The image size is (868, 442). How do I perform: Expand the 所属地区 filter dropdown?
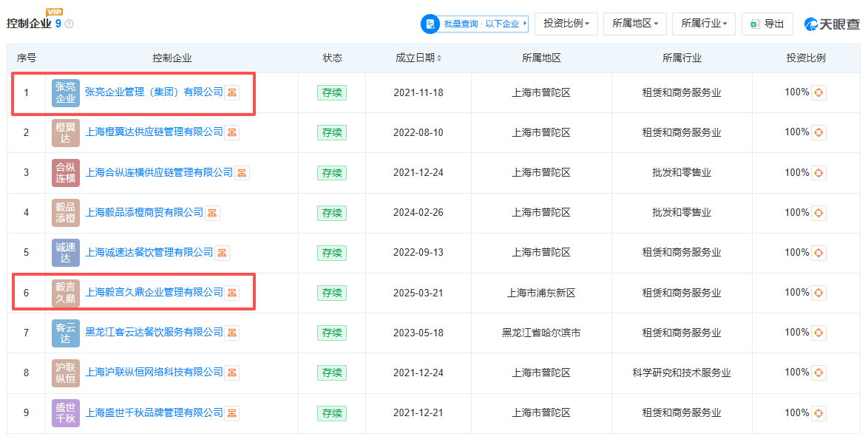(x=635, y=24)
